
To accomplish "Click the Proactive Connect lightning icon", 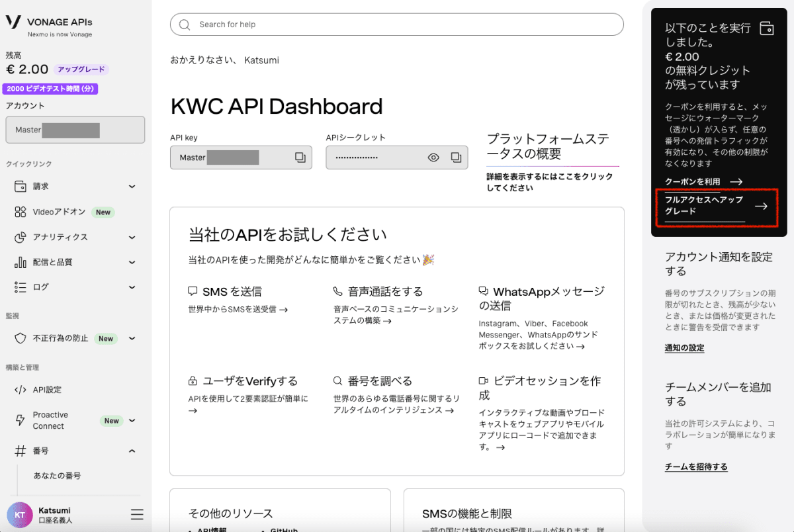I will (x=21, y=420).
